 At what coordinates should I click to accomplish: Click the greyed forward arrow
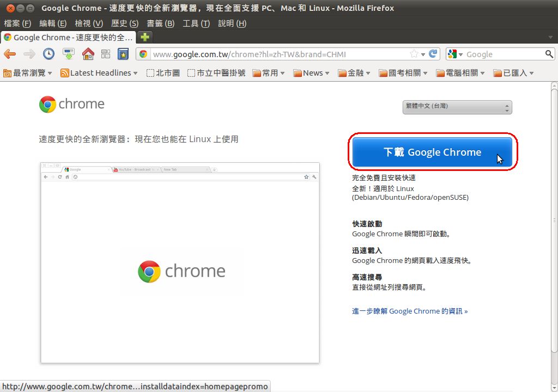29,54
